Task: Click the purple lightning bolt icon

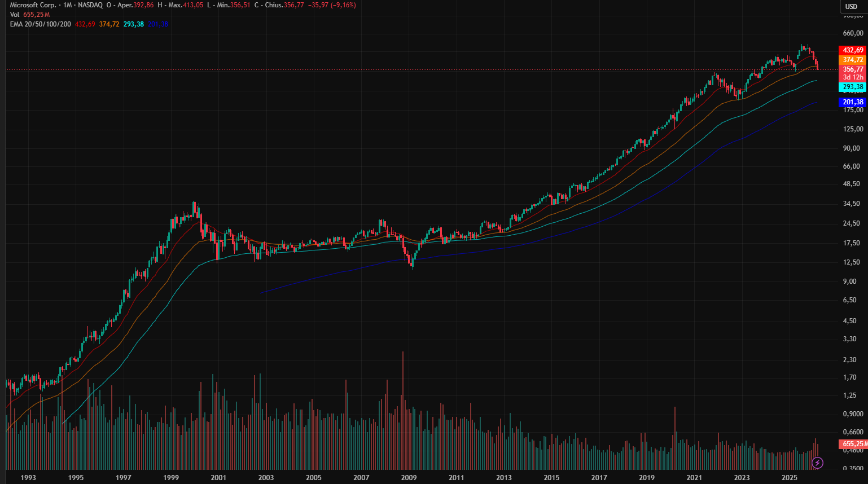Action: (817, 463)
